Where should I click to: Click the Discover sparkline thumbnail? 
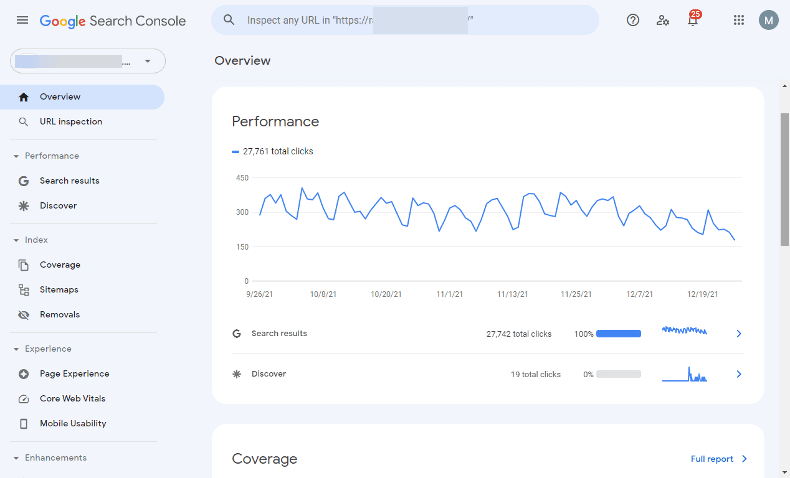[684, 374]
